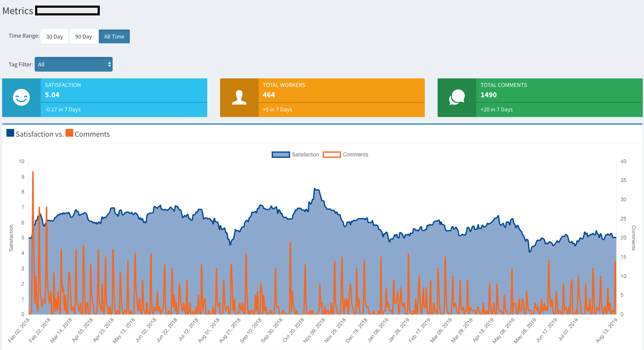The width and height of the screenshot is (644, 350).
Task: Click the Total Workers 464 value
Action: coord(269,95)
